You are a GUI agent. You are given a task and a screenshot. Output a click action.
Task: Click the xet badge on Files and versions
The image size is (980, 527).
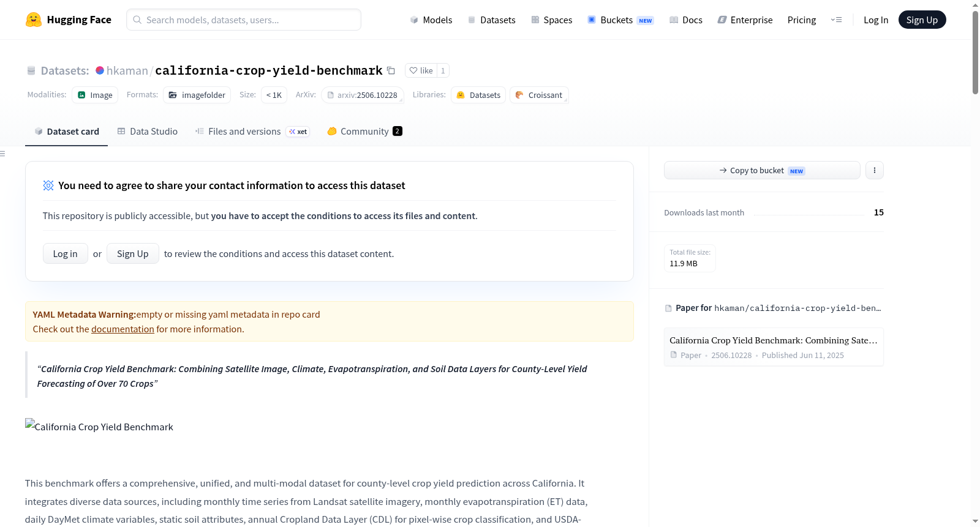[298, 132]
